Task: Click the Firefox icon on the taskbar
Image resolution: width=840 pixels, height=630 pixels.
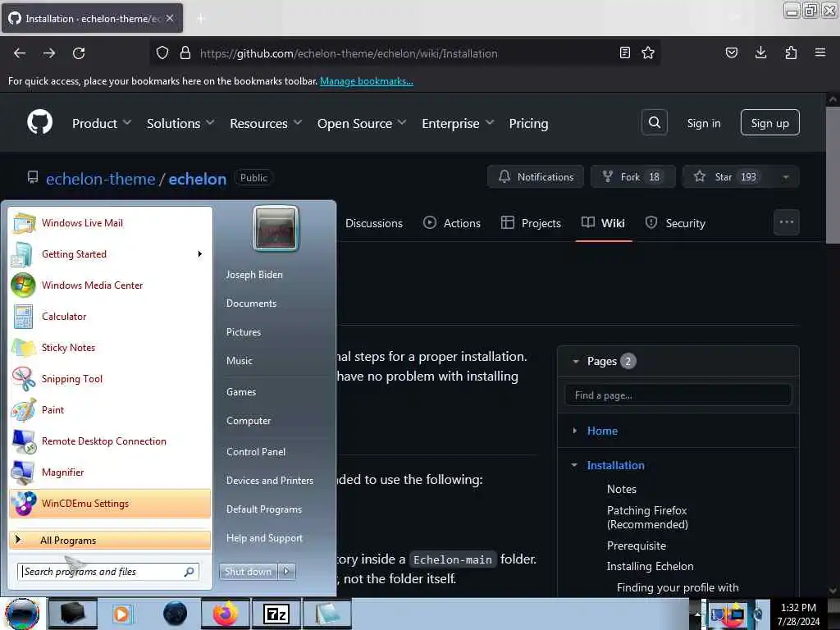Action: [226, 614]
